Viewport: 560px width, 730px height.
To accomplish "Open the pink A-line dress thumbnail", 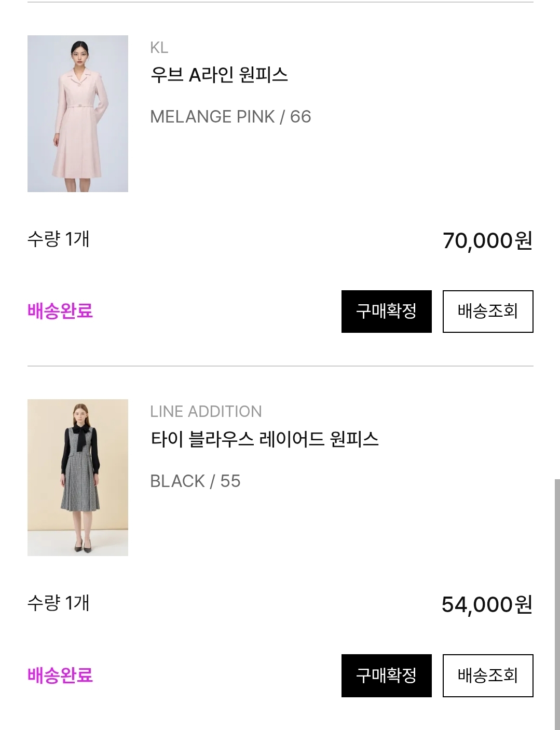I will pyautogui.click(x=78, y=114).
